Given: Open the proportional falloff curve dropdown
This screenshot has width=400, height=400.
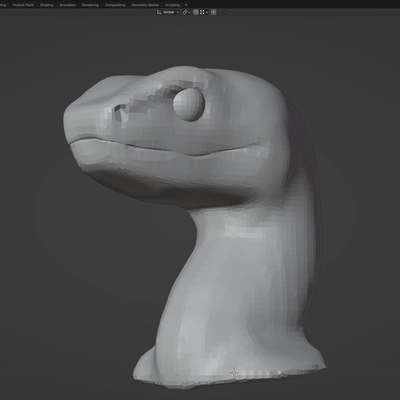Looking at the screenshot, I should coord(221,12).
